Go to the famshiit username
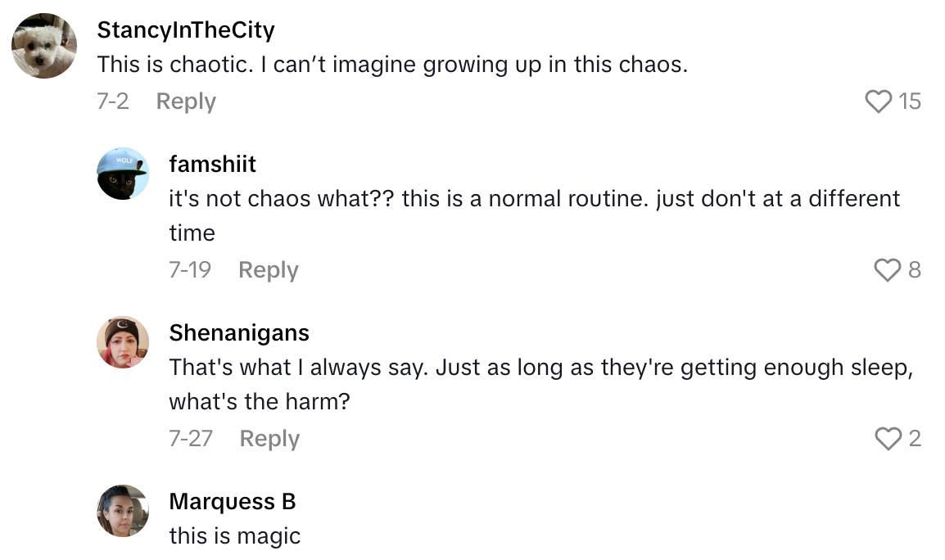The width and height of the screenshot is (945, 560). click(x=212, y=164)
